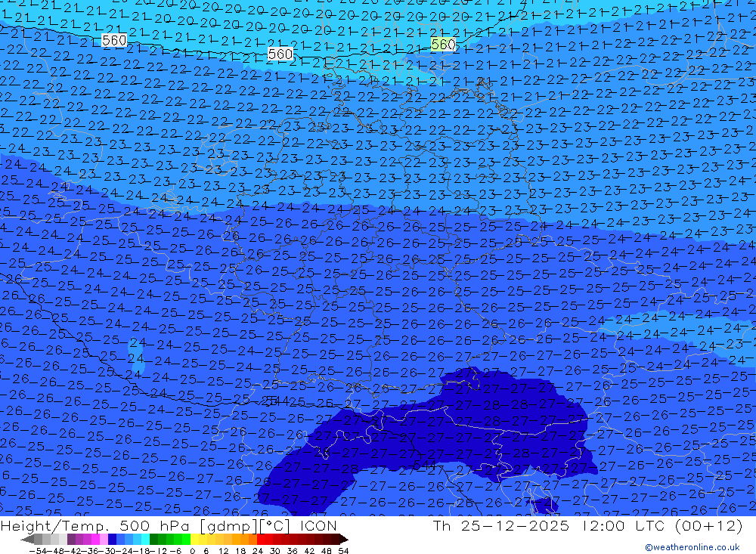This screenshot has height=554, width=756.
Task: Pick the bright red legend swatch
Action: pos(261,539)
